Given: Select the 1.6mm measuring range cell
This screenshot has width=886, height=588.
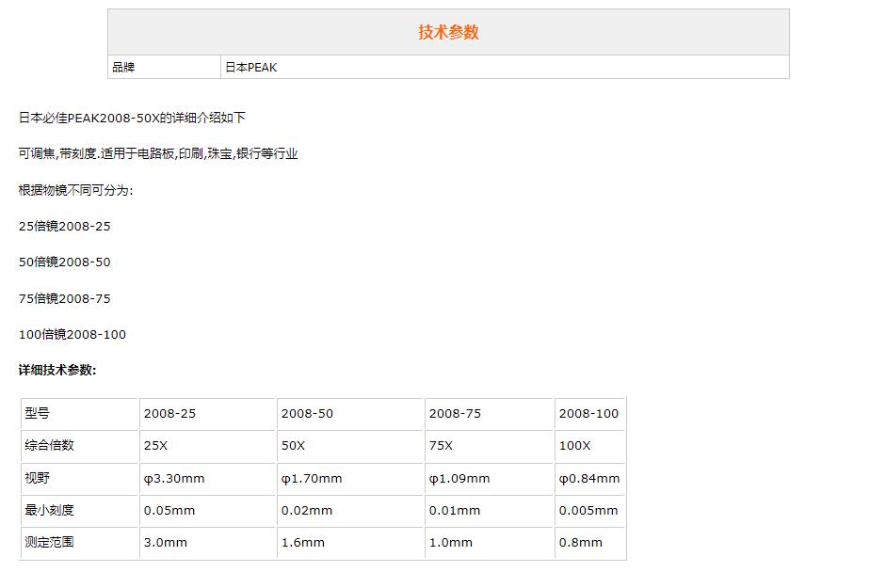Looking at the screenshot, I should (x=302, y=542).
